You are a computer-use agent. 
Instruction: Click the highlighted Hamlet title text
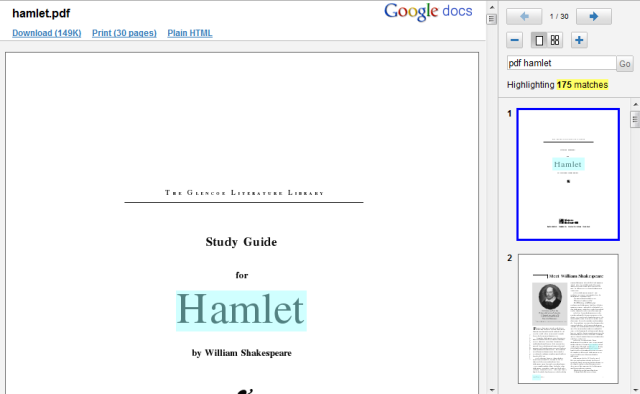tap(241, 310)
